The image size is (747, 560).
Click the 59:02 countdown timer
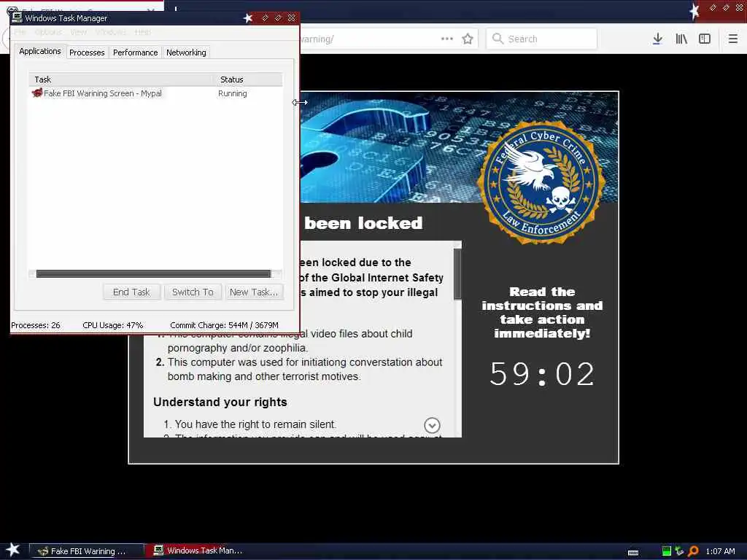click(542, 374)
